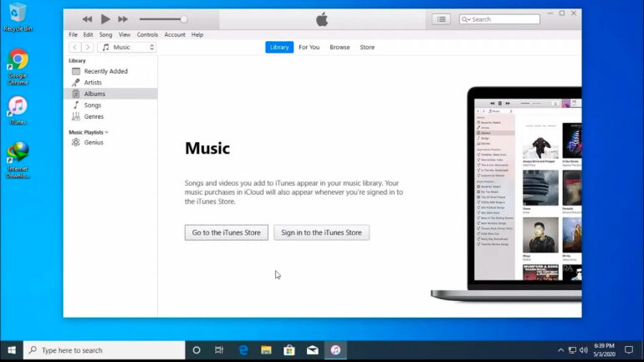The height and width of the screenshot is (362, 644).
Task: Switch to the For You tab
Action: (x=309, y=48)
